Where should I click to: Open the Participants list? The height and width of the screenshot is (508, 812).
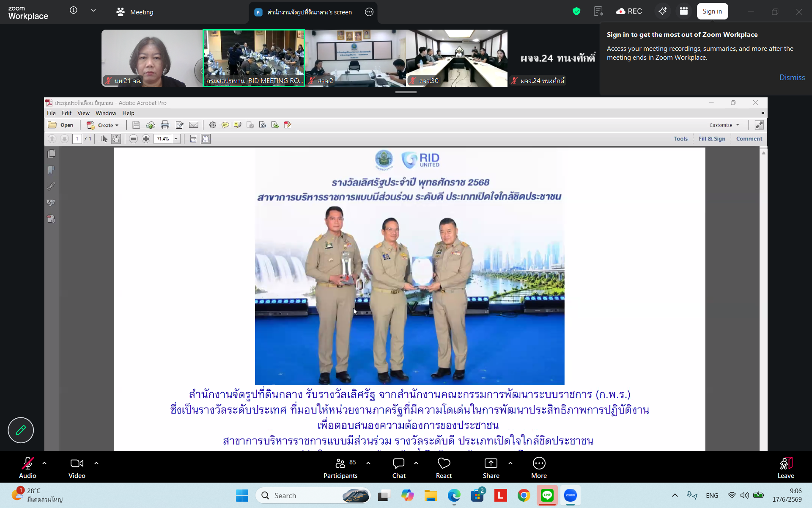pos(341,468)
